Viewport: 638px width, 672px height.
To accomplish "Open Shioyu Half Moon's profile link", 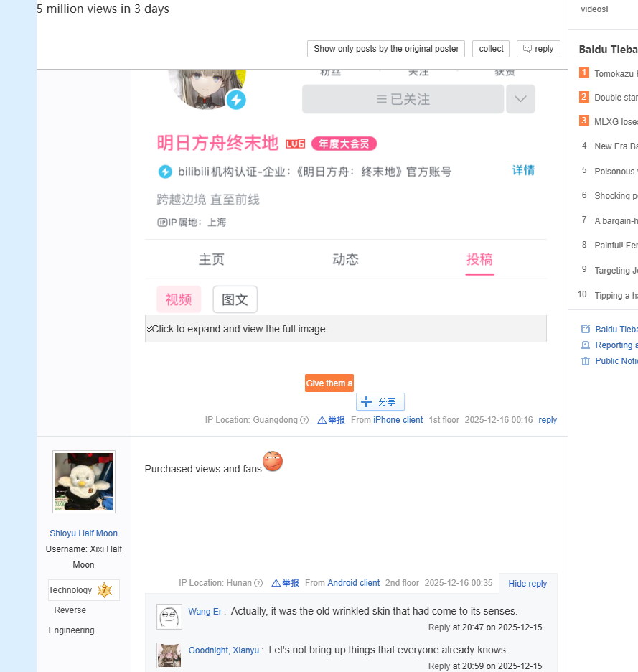I will pyautogui.click(x=83, y=533).
